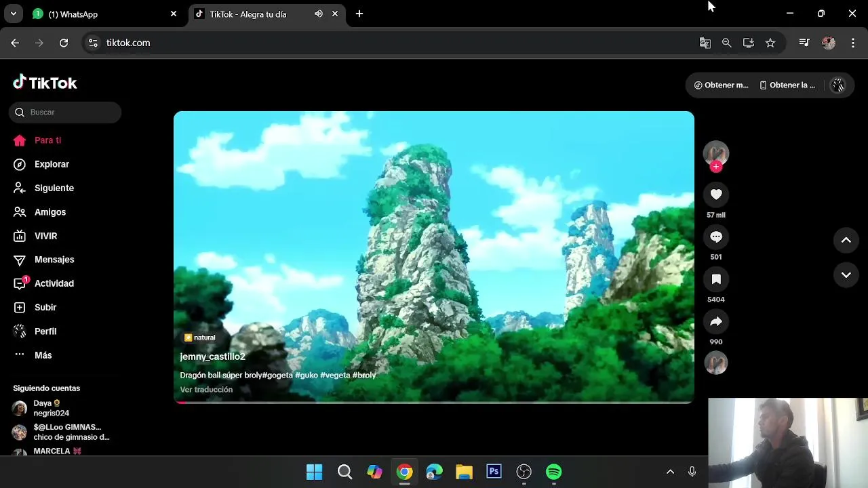Open OBS Studio from the taskbar

coord(524,472)
